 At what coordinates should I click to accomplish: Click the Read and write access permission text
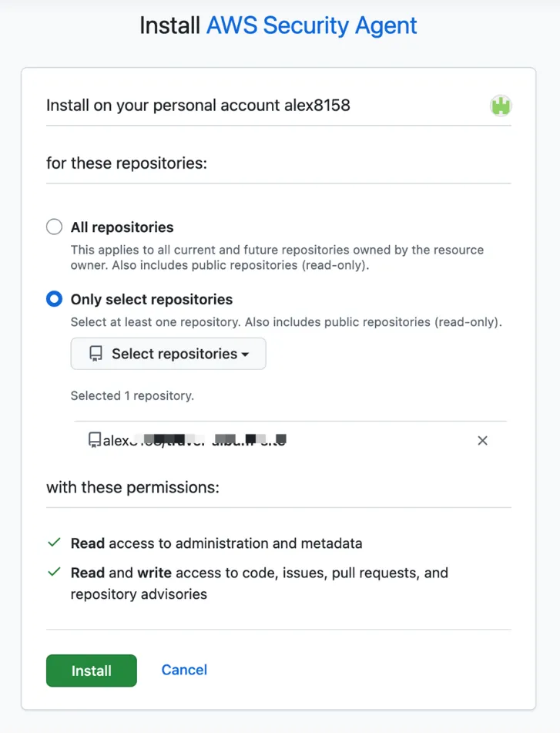tap(260, 583)
